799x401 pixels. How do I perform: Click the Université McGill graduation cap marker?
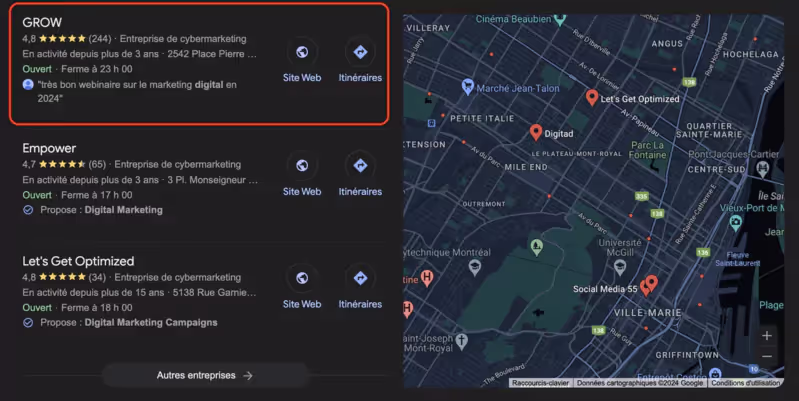tap(620, 266)
